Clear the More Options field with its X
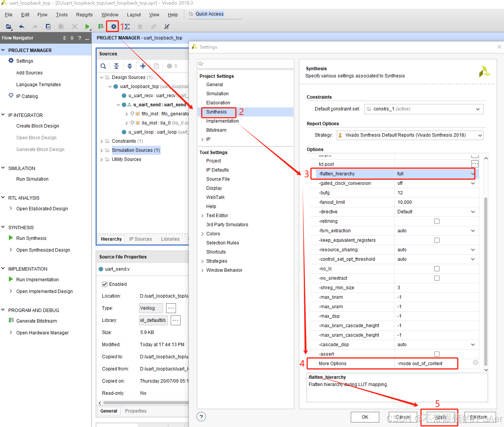 pos(476,363)
